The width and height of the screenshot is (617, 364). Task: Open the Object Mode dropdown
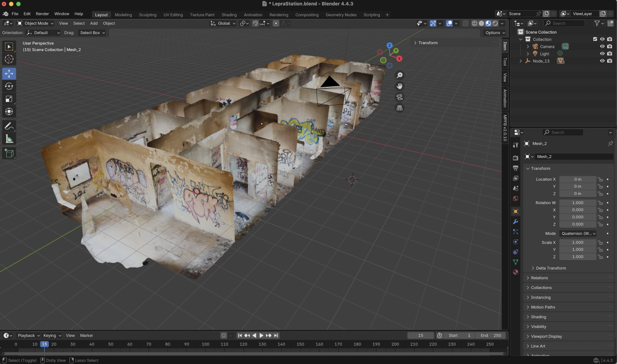(x=36, y=23)
